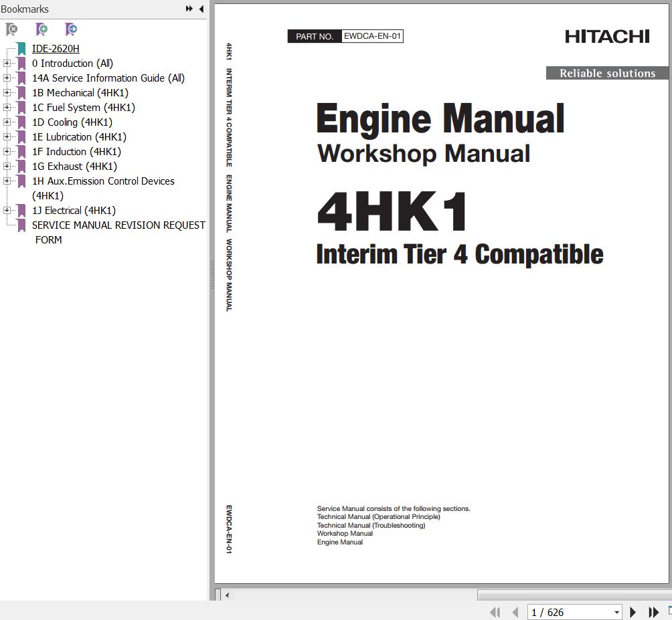
Task: Click the EWDCA-EN-01 part number on the page
Action: [372, 36]
